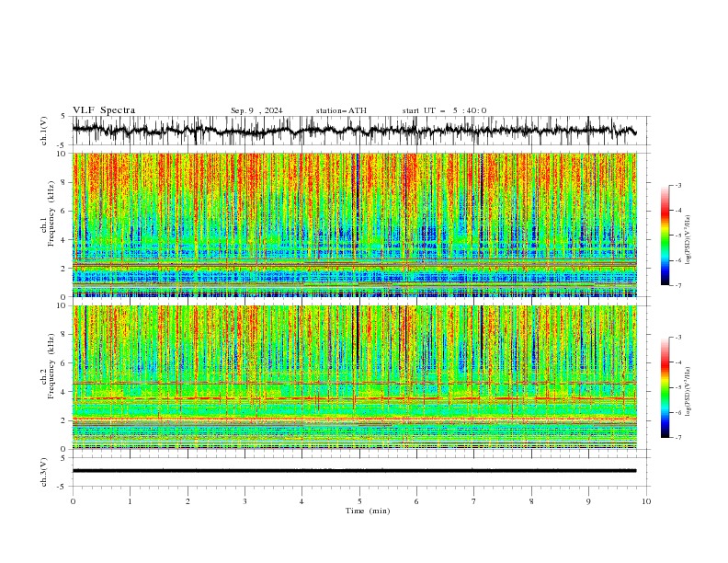Screen dimensions: 728x563
Task: Click the ch.1 'Frequency (kHz)' axis label
Action: point(51,214)
